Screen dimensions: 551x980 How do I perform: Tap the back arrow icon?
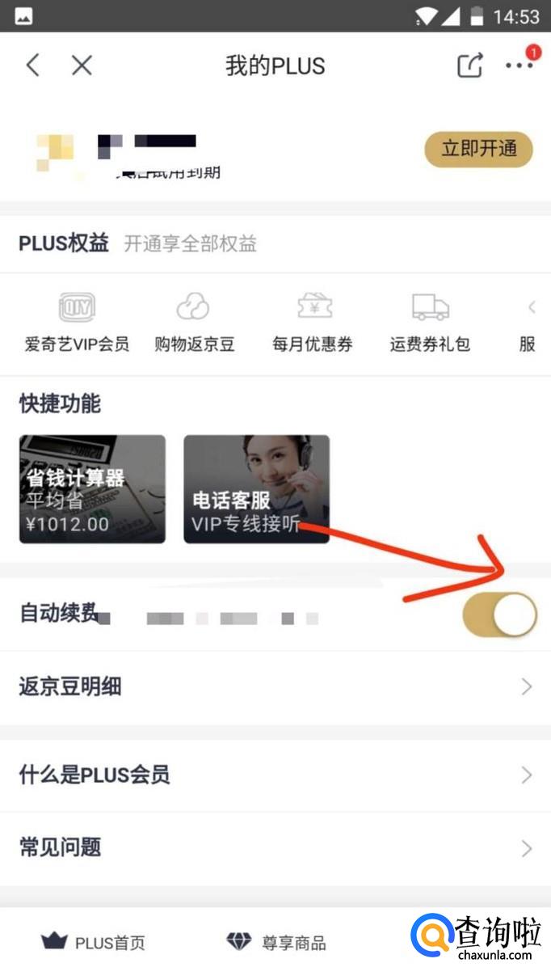coord(33,65)
